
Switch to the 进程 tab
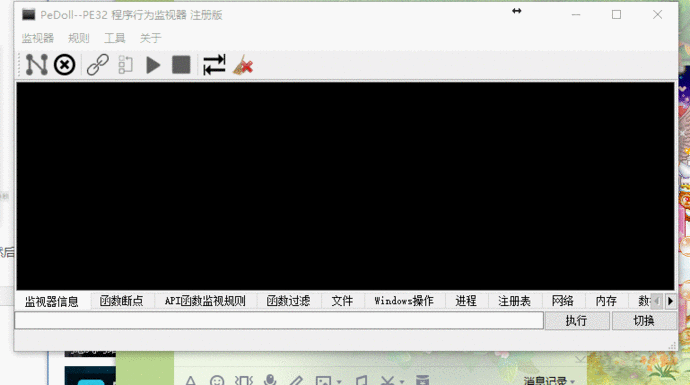point(466,301)
